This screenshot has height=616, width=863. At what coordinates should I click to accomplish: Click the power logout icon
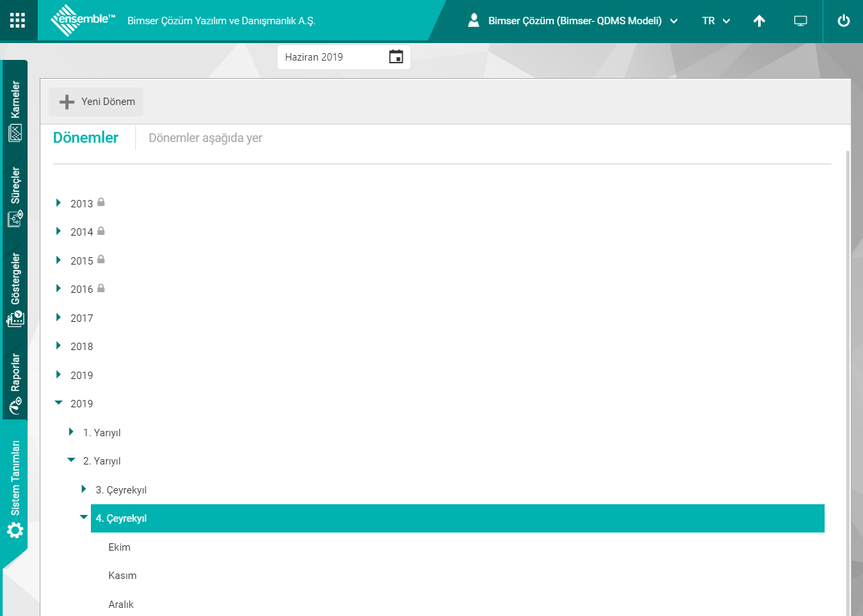pyautogui.click(x=843, y=21)
